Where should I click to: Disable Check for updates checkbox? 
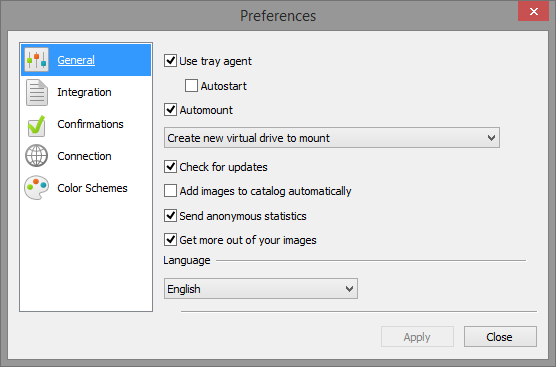[171, 166]
